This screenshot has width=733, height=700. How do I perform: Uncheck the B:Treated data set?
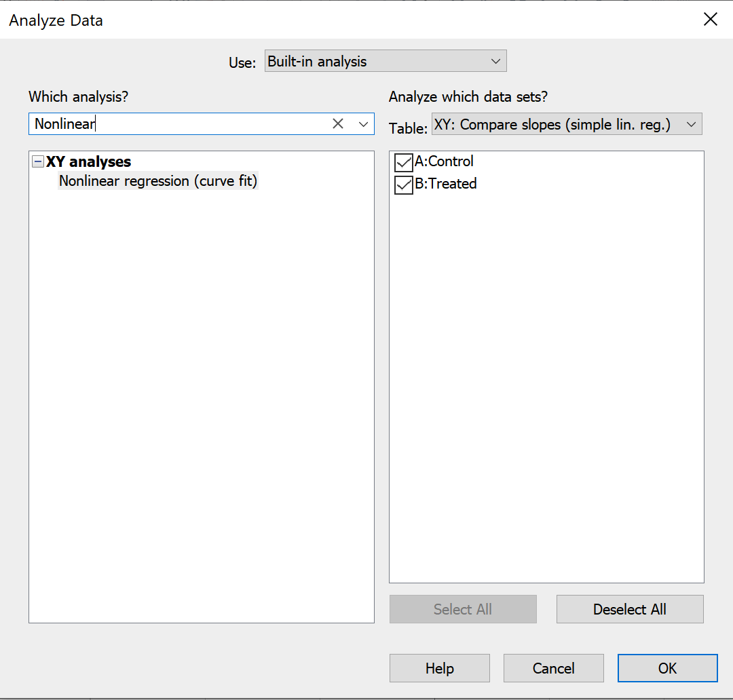click(x=404, y=184)
